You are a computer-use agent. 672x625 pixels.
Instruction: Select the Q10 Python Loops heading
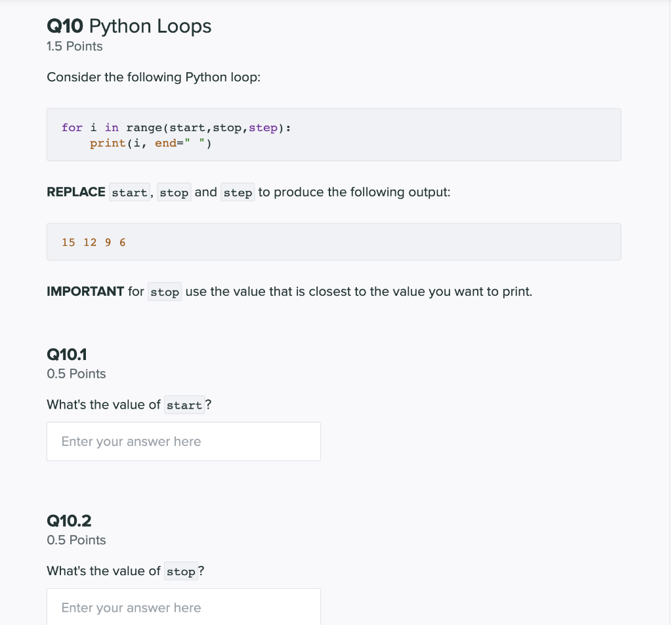click(x=129, y=26)
